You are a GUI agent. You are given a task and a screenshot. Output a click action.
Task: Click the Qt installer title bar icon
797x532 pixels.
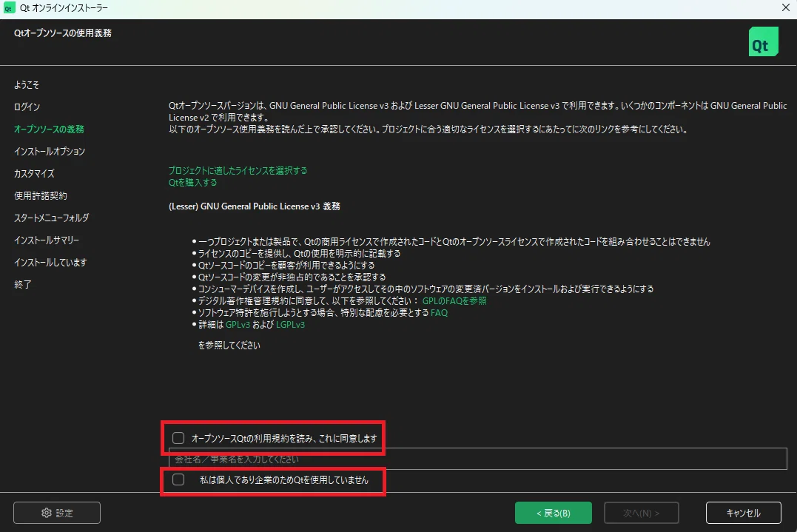[x=9, y=8]
